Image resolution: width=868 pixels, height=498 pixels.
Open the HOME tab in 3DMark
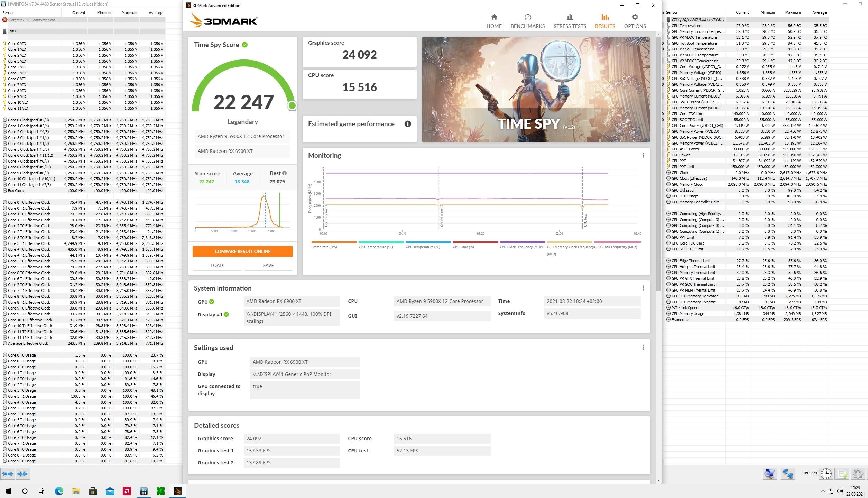tap(494, 21)
